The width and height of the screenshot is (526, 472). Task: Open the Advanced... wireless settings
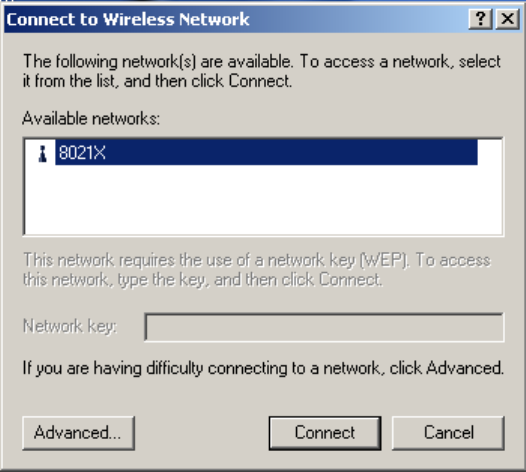pos(78,433)
